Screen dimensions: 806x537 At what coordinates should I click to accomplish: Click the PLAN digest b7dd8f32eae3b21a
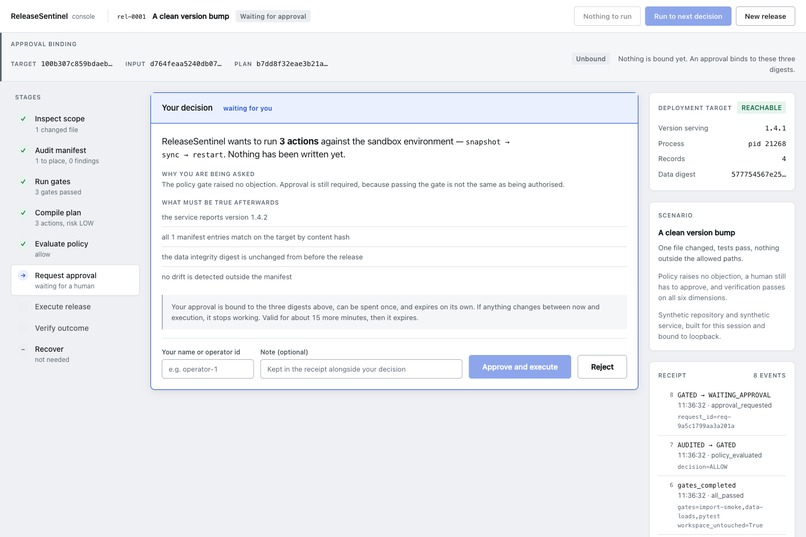(x=292, y=64)
